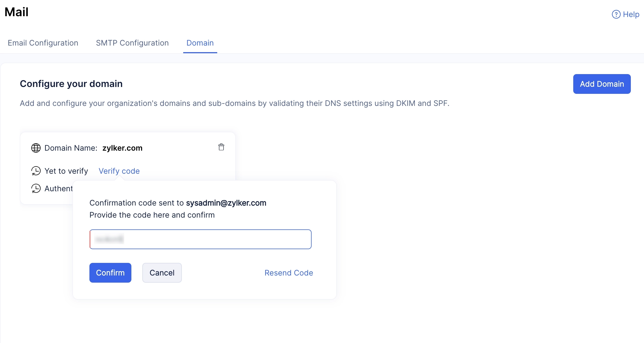Switch to the SMTP Configuration tab
The height and width of the screenshot is (343, 644).
132,43
